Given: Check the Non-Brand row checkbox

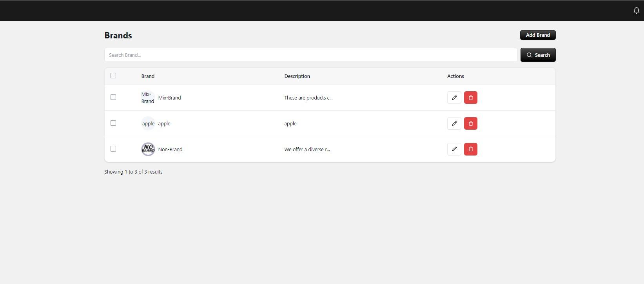Looking at the screenshot, I should coord(113,149).
